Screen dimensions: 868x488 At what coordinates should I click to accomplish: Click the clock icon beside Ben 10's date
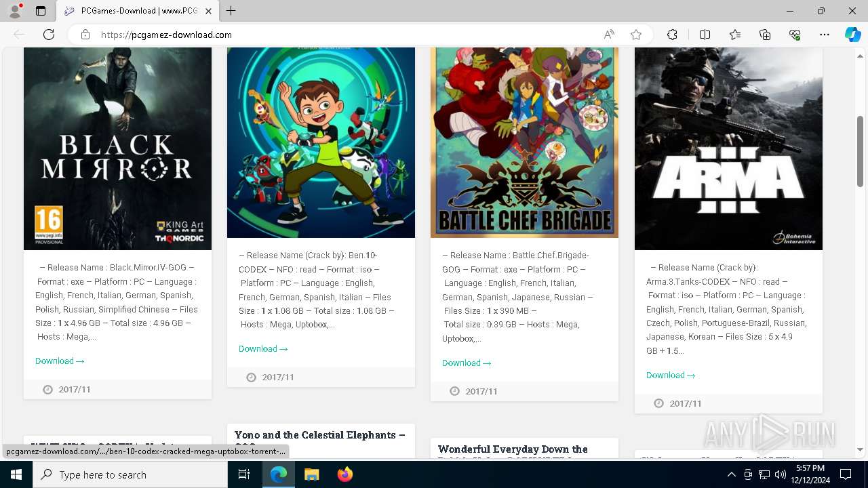click(251, 378)
